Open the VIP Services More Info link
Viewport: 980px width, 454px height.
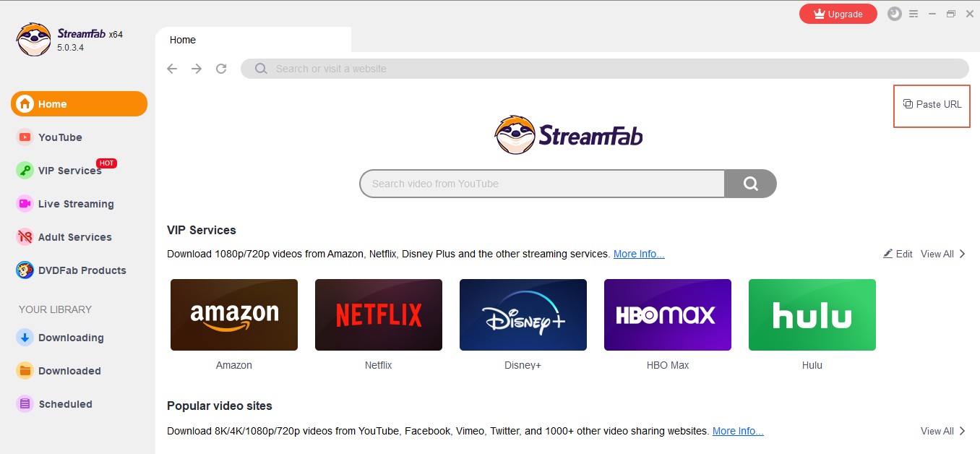639,254
